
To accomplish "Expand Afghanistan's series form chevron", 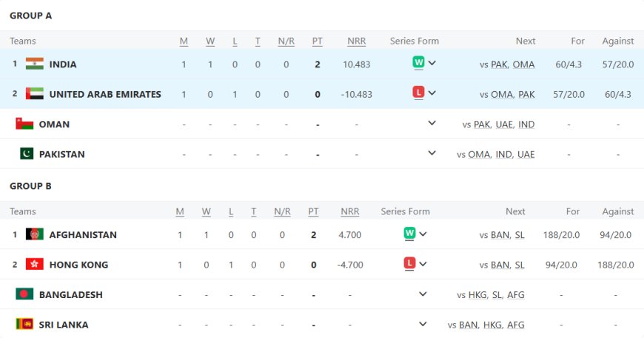I will pos(423,233).
